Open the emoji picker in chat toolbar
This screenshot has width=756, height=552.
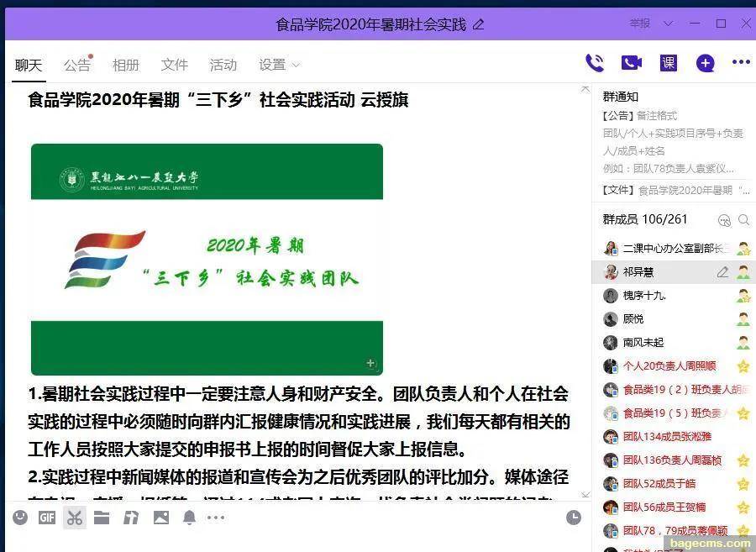20,518
